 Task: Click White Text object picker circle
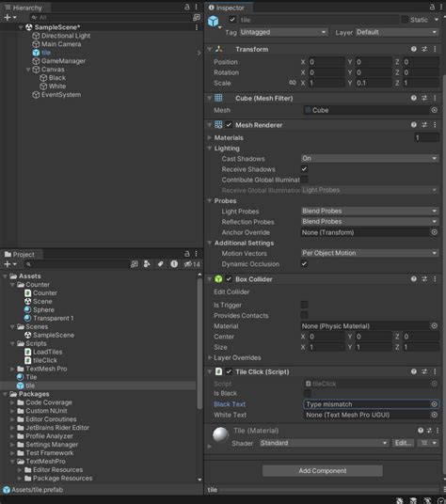[x=434, y=415]
